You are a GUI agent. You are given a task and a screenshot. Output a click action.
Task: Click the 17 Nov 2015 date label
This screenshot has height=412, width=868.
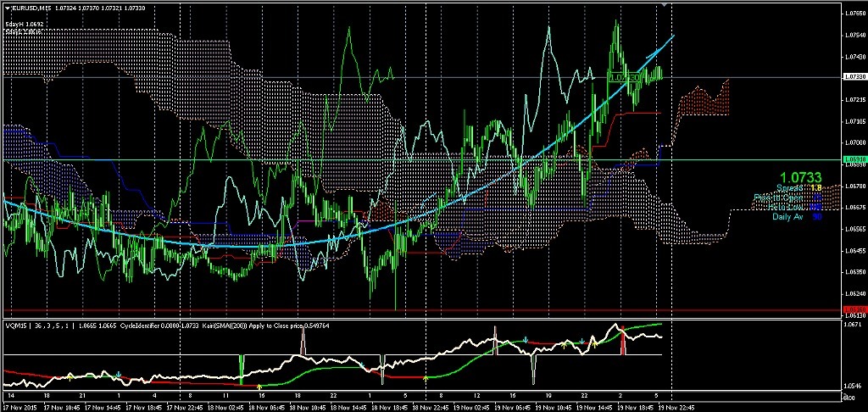click(19, 406)
